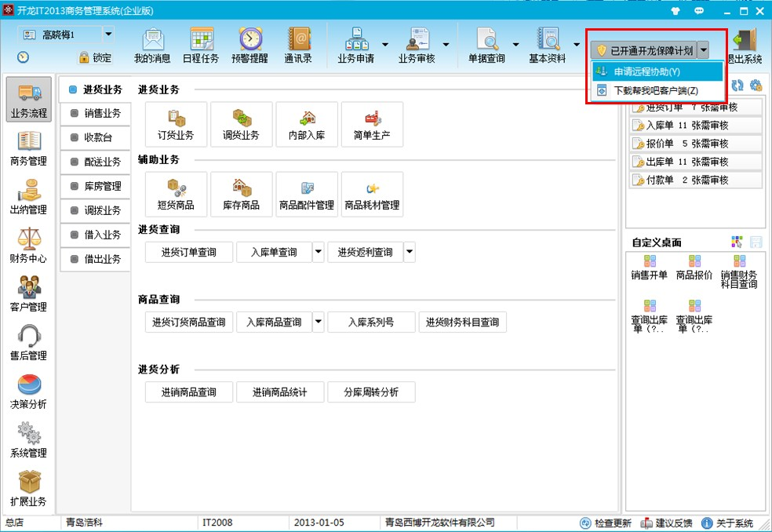This screenshot has height=532, width=772.
Task: Click 入库系列号 button
Action: click(x=371, y=322)
